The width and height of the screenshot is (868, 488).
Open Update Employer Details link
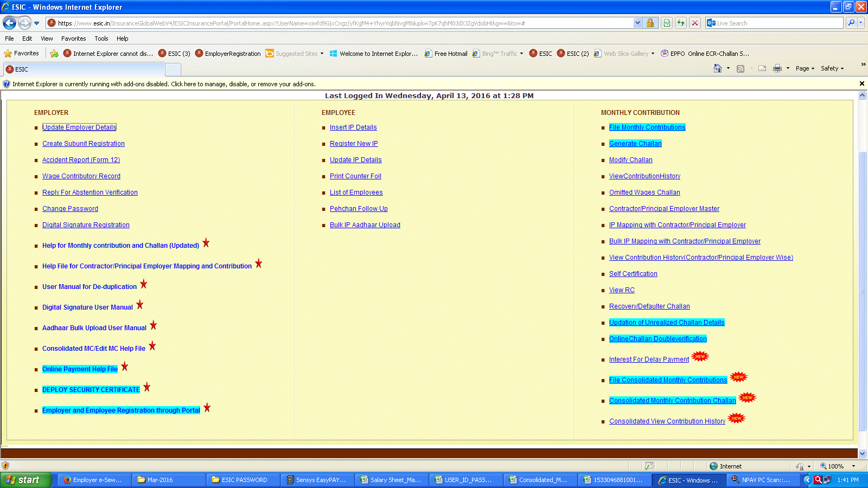79,127
